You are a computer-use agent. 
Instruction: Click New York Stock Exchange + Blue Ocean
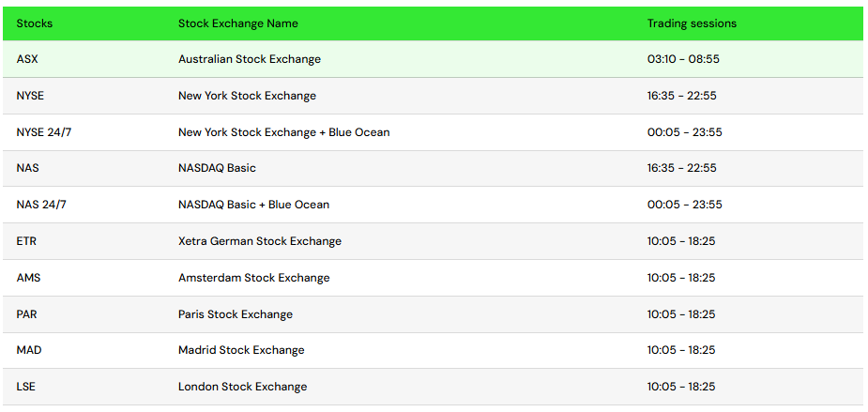(283, 132)
